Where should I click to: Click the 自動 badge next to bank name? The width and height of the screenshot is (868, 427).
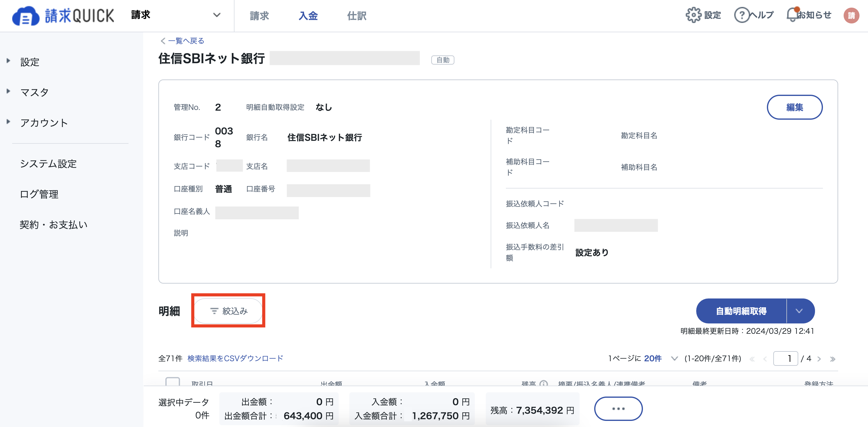click(443, 60)
